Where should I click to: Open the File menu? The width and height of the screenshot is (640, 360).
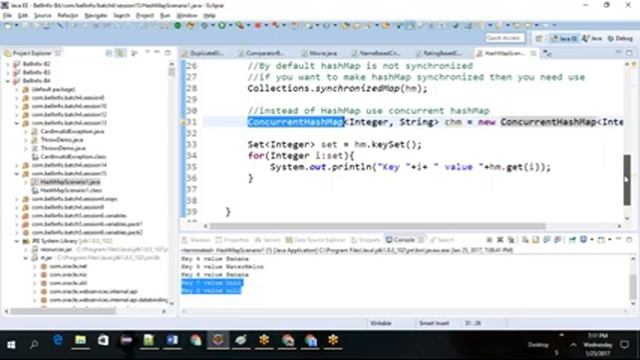point(7,16)
